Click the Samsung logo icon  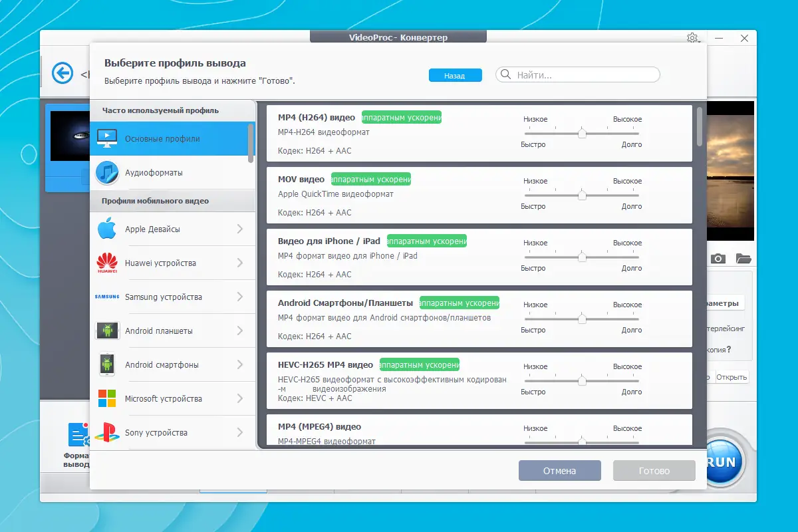point(107,297)
